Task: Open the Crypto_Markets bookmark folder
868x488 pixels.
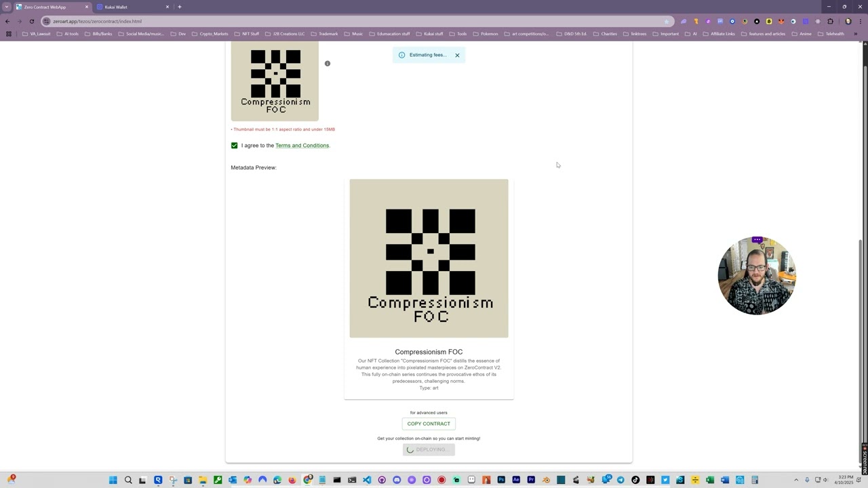Action: click(210, 34)
